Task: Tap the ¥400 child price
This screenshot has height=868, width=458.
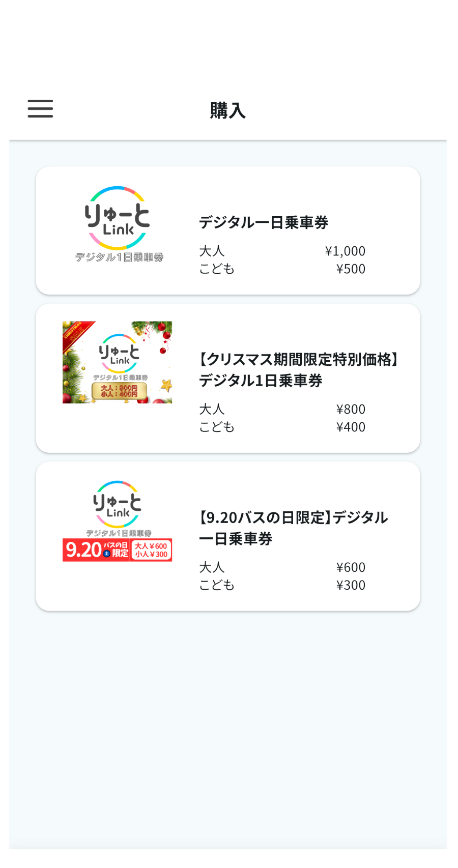Action: (351, 427)
